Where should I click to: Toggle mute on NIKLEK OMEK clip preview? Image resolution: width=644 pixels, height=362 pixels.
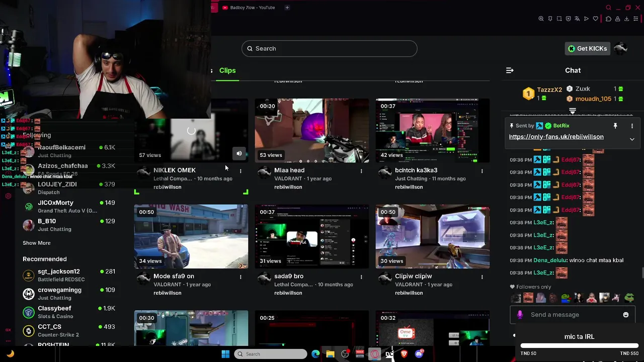pyautogui.click(x=239, y=153)
